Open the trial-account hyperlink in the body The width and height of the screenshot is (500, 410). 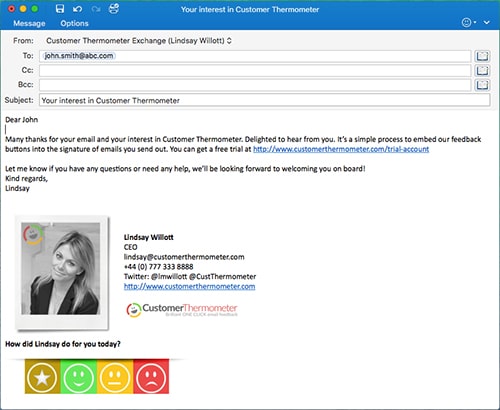(341, 149)
